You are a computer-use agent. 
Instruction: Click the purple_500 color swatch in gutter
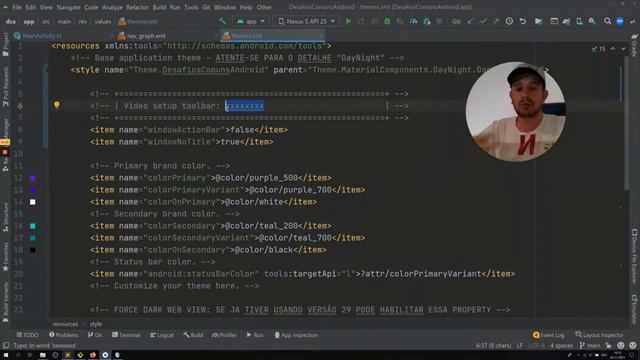click(33, 178)
